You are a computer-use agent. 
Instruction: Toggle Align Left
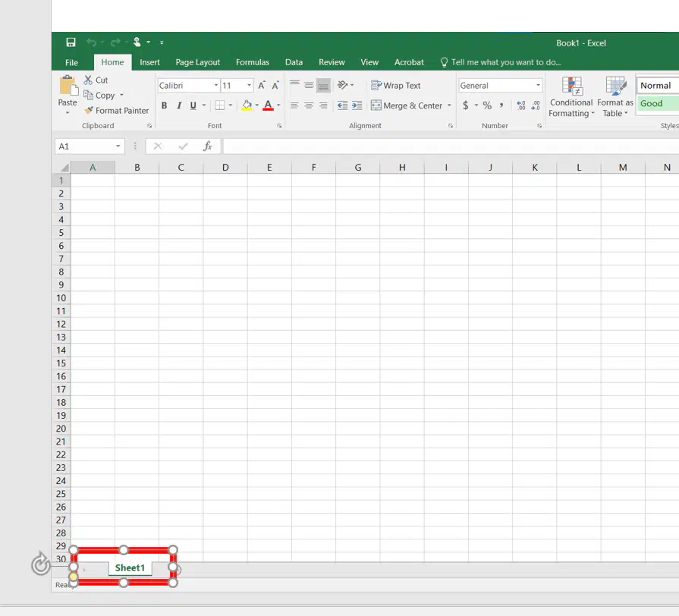tap(294, 105)
